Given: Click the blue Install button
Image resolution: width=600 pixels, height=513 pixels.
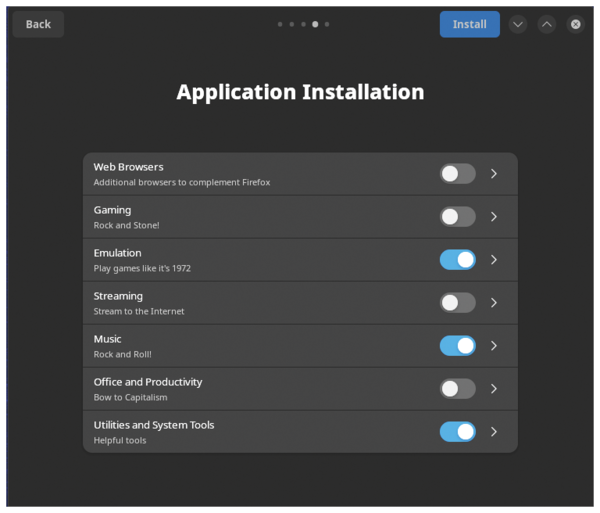Looking at the screenshot, I should tap(470, 24).
